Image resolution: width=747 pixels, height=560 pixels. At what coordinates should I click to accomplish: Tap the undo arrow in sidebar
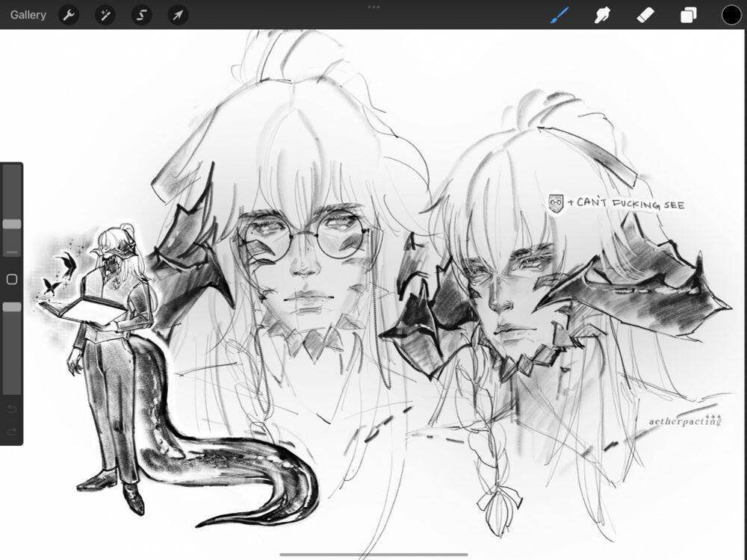click(11, 408)
